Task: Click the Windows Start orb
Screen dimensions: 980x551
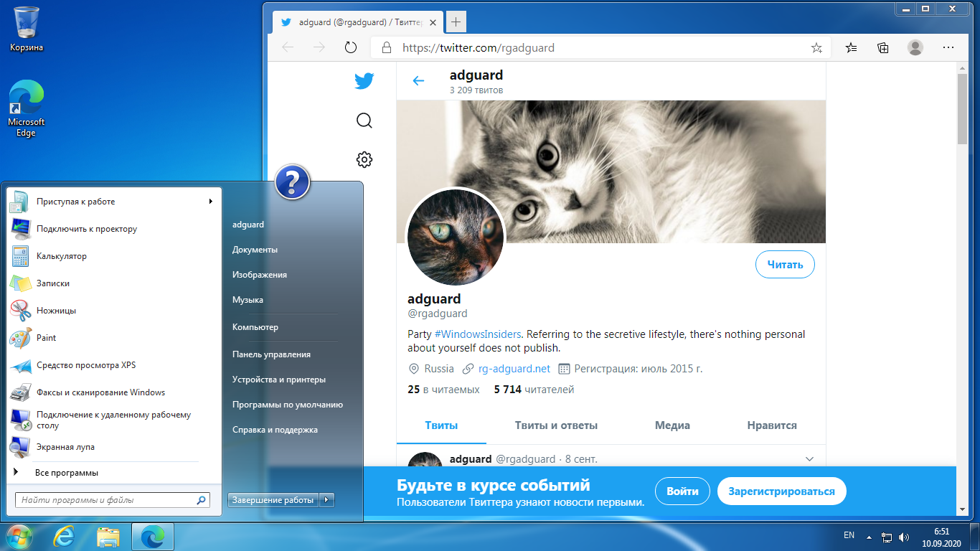Action: 19,536
